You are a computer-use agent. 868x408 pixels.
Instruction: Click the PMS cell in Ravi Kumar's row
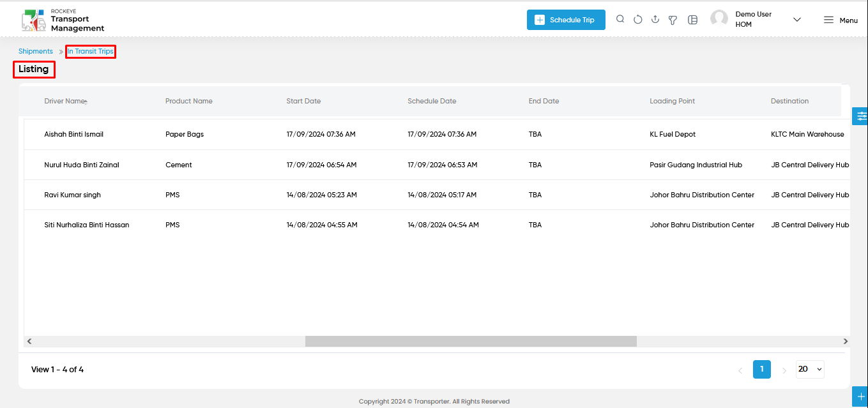click(172, 195)
